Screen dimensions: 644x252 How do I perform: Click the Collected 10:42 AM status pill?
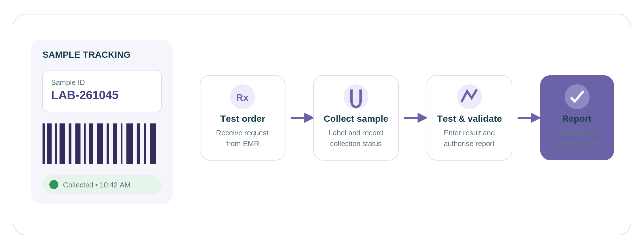click(102, 185)
